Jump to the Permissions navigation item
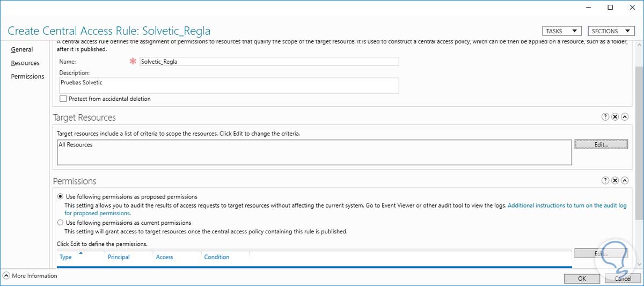The image size is (644, 286). (27, 76)
